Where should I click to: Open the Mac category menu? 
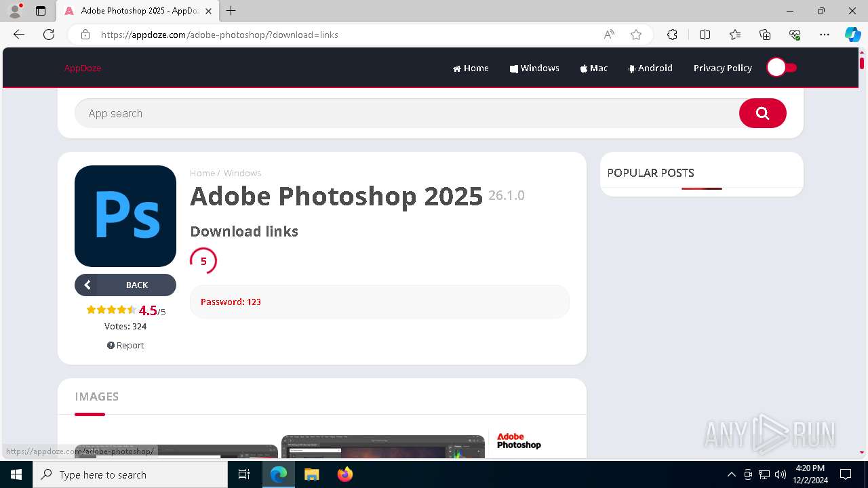pos(593,68)
